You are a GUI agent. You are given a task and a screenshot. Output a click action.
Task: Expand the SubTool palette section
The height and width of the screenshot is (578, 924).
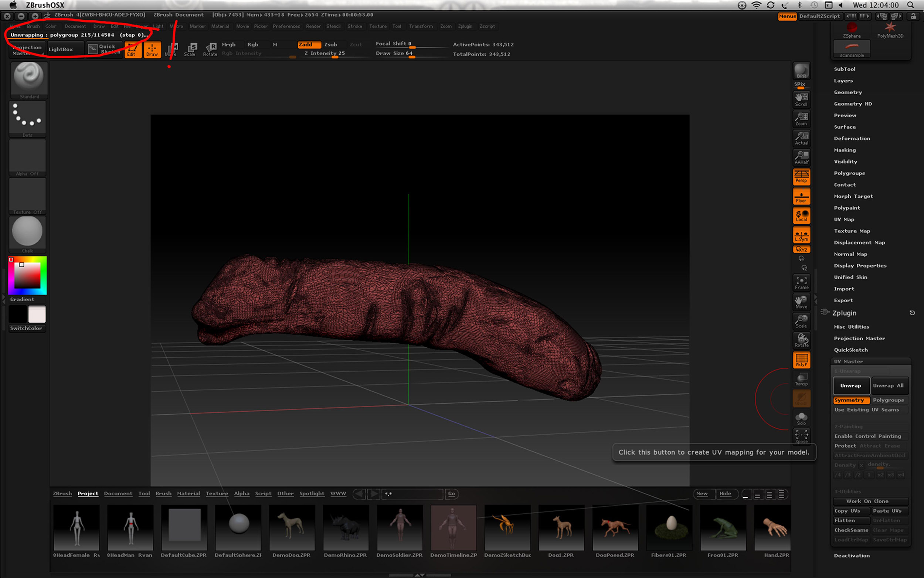845,69
